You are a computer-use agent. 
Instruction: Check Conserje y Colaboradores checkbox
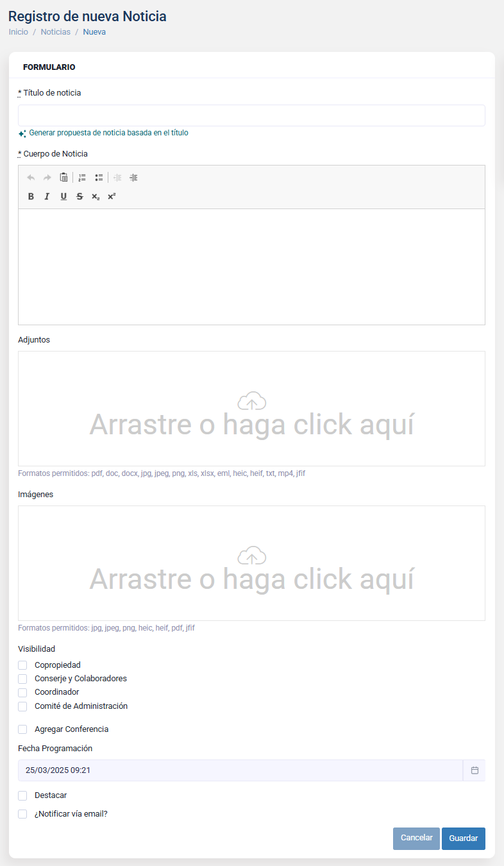[22, 679]
